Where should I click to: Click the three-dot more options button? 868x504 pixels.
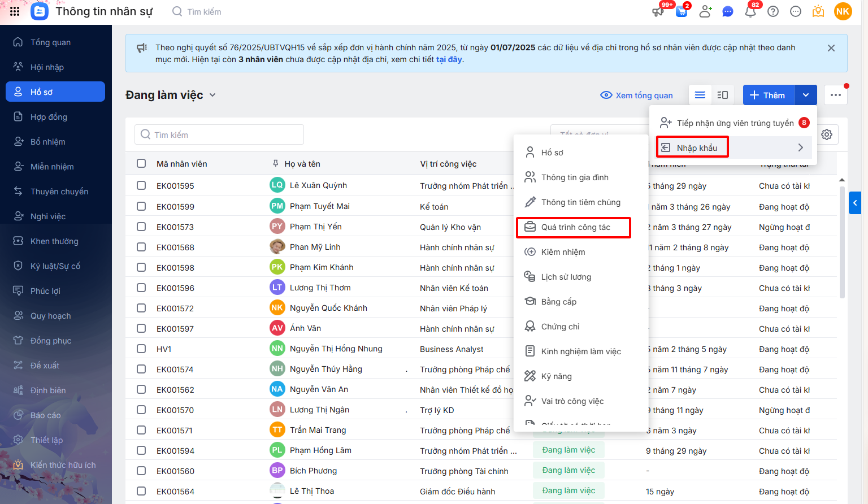[836, 95]
